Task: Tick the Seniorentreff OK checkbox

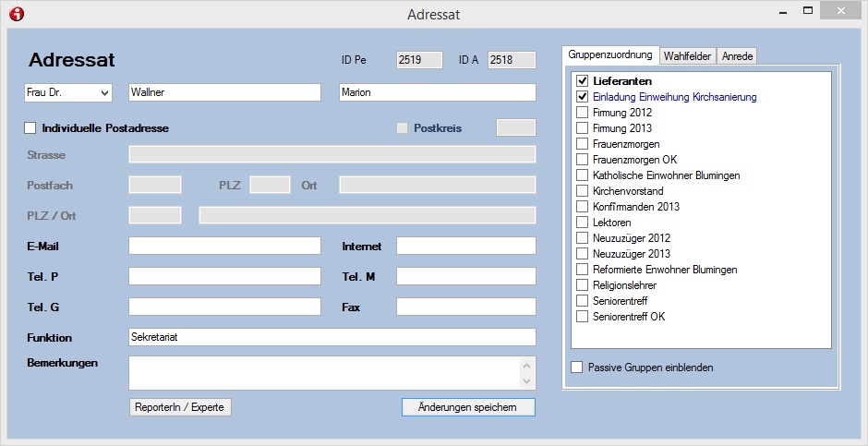Action: [x=582, y=317]
